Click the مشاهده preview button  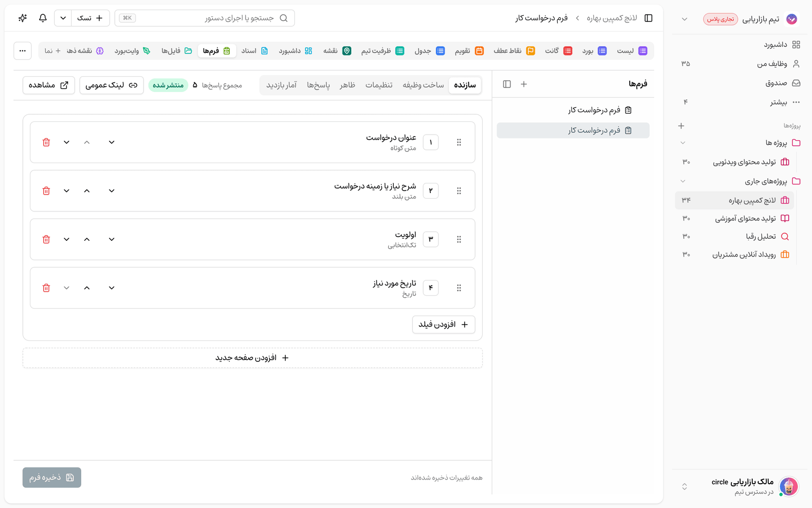click(49, 85)
